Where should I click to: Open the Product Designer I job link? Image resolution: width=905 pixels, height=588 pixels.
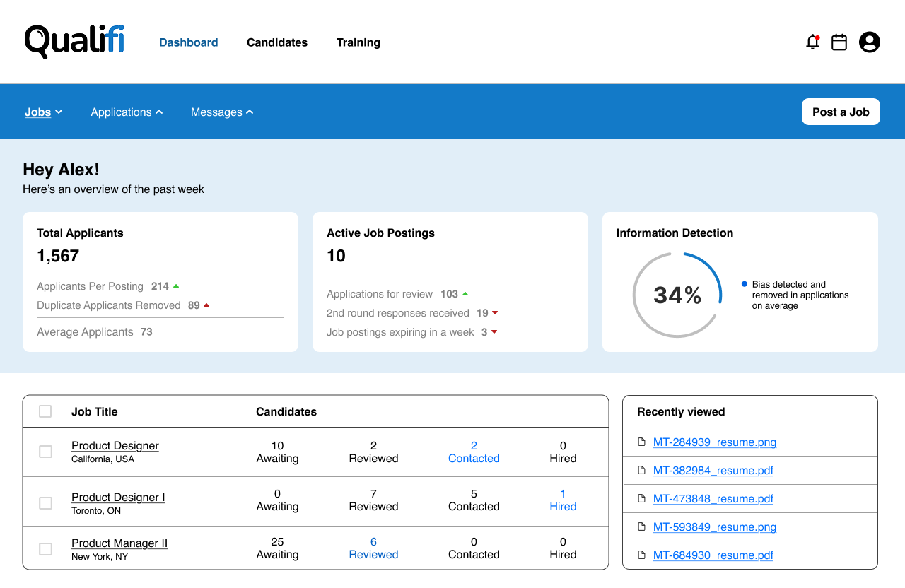(118, 498)
